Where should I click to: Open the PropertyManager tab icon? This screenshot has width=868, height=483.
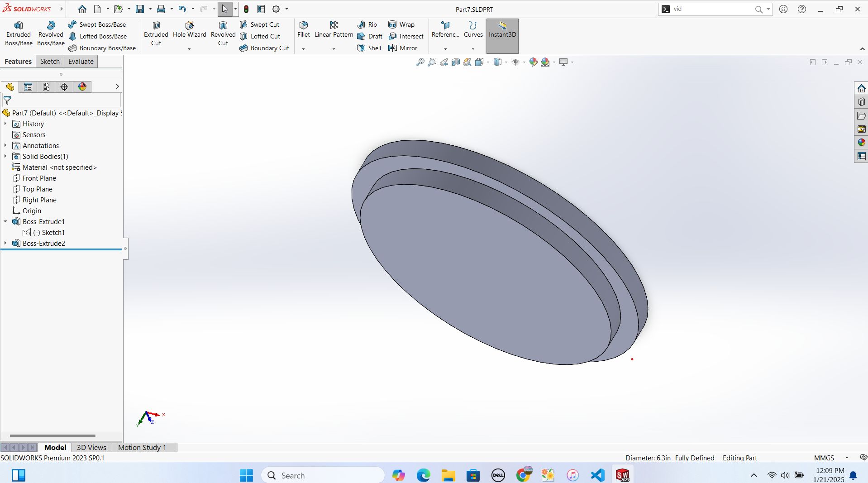[x=28, y=87]
